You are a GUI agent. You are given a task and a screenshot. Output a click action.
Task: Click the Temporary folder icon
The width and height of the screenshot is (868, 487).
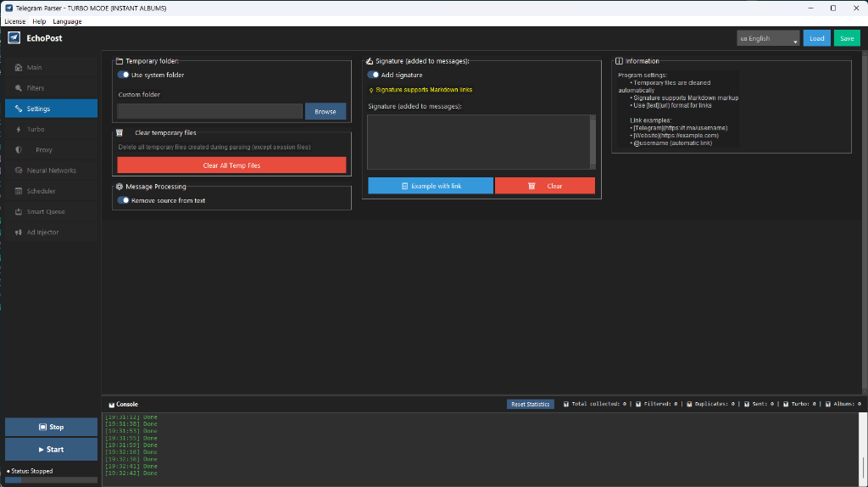(119, 61)
